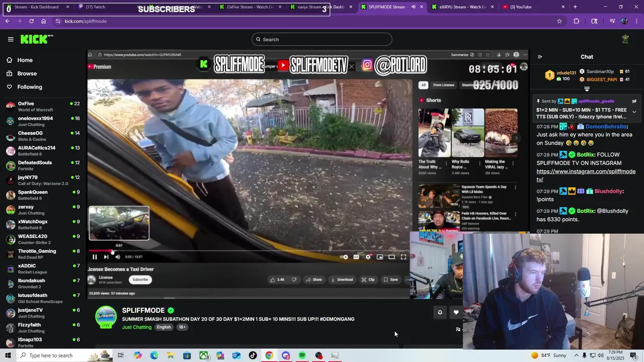Open DefeatedSouls channel in sidebar
The width and height of the screenshot is (644, 362).
tap(43, 165)
